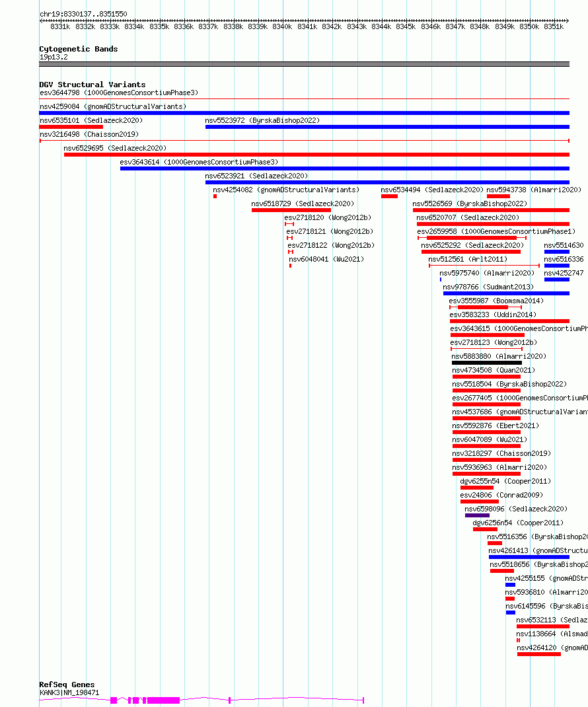
Task: Click esv2718122 Wong2012b label
Action: tap(331, 245)
